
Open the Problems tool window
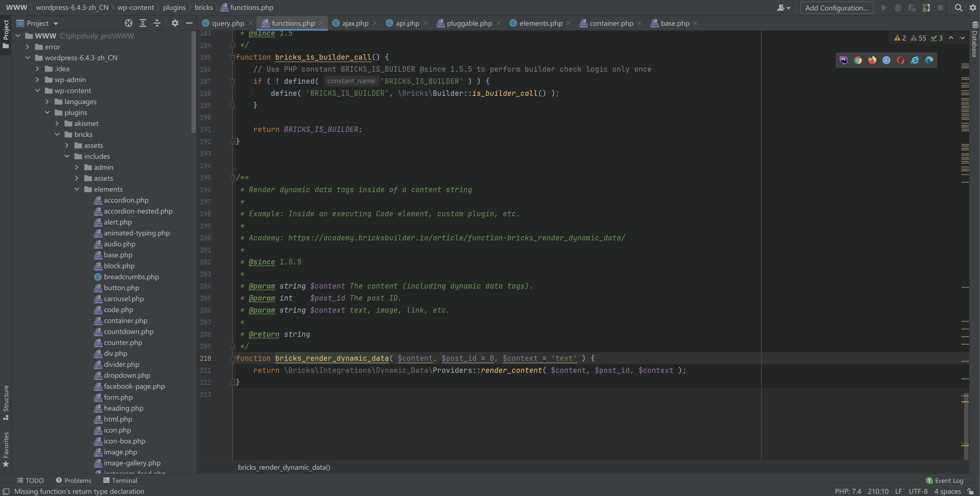[x=74, y=480]
